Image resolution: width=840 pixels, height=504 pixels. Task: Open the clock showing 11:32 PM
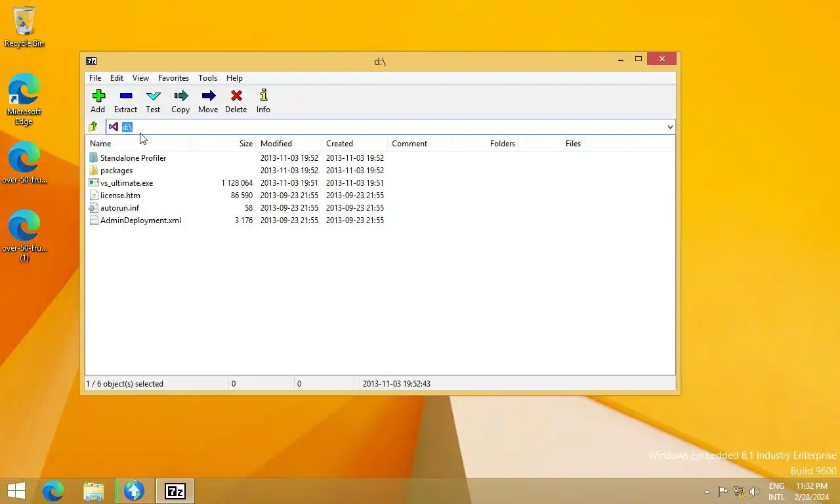811,492
